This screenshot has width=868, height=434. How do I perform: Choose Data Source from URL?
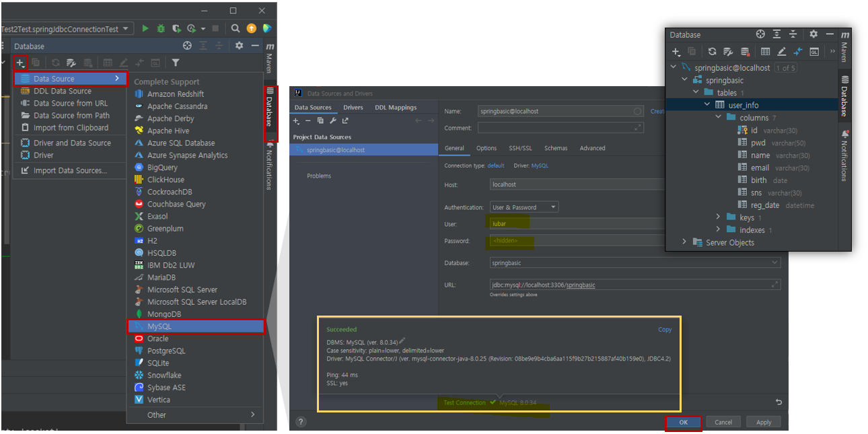(x=71, y=103)
